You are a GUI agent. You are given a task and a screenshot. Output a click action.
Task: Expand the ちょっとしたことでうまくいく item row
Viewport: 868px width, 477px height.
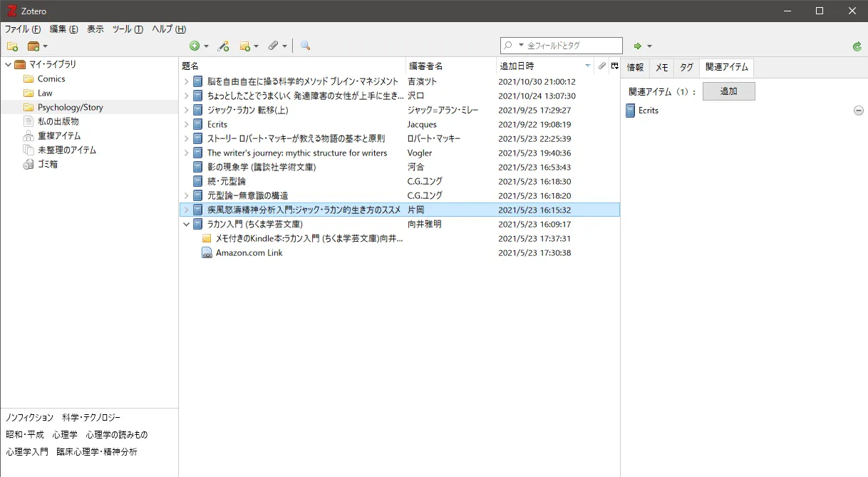click(x=187, y=96)
